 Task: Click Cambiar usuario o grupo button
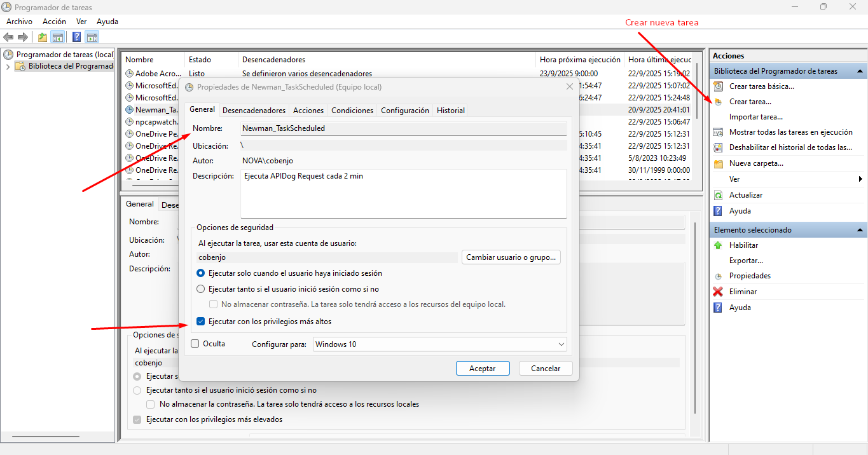pyautogui.click(x=511, y=257)
